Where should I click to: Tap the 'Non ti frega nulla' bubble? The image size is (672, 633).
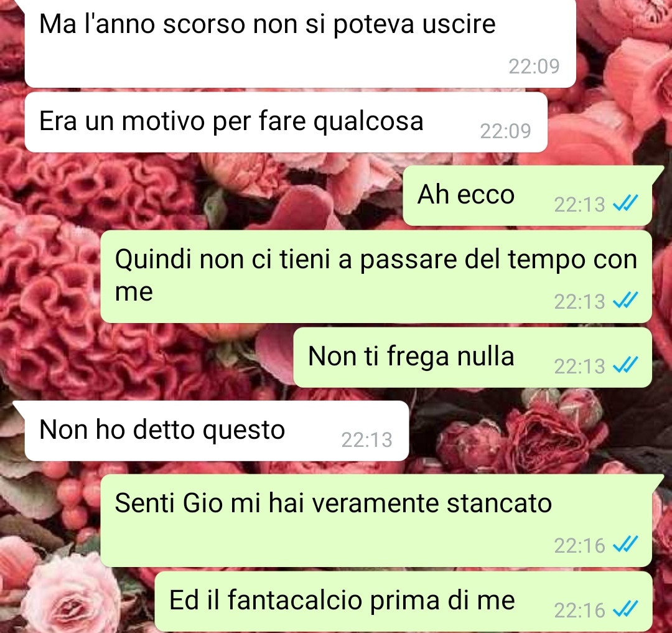pyautogui.click(x=472, y=357)
